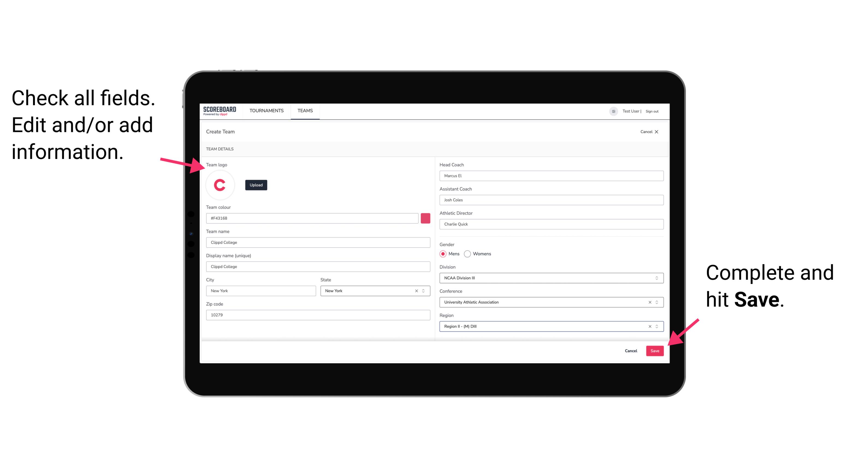This screenshot has height=467, width=868.
Task: Click the X clear icon on Conference field
Action: tap(648, 302)
